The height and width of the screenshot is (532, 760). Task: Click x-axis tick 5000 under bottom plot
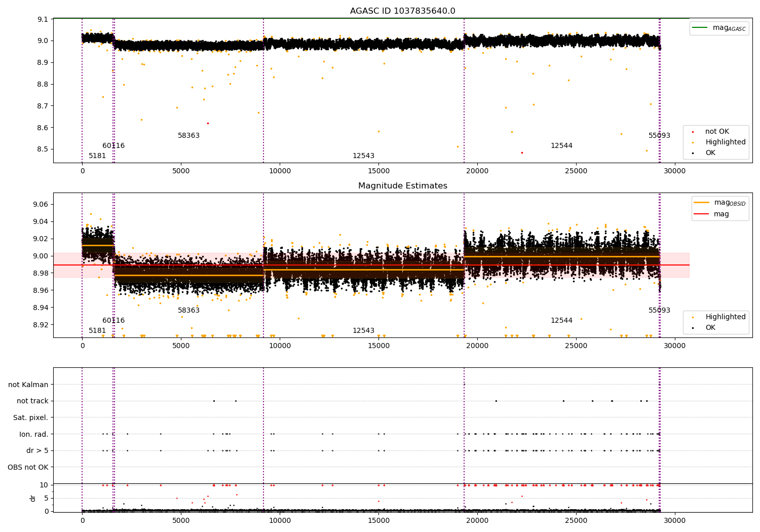pyautogui.click(x=181, y=521)
